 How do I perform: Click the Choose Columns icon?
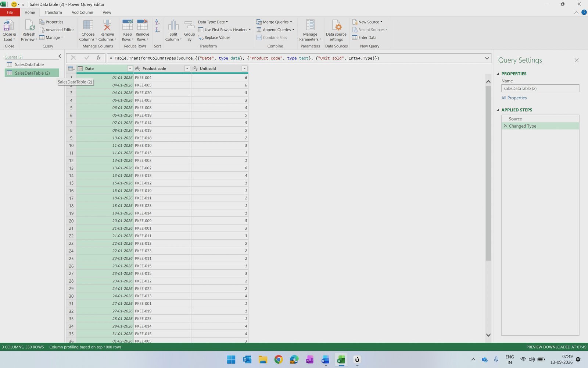88,25
